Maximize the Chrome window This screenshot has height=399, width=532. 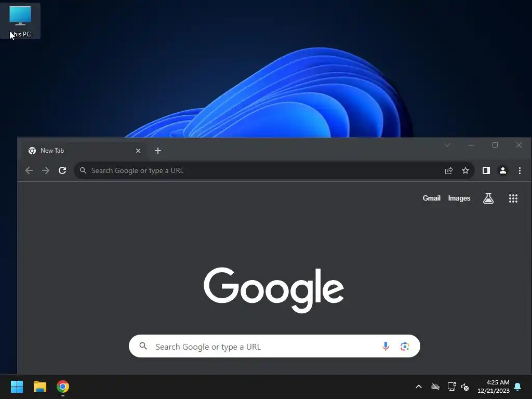(x=495, y=145)
